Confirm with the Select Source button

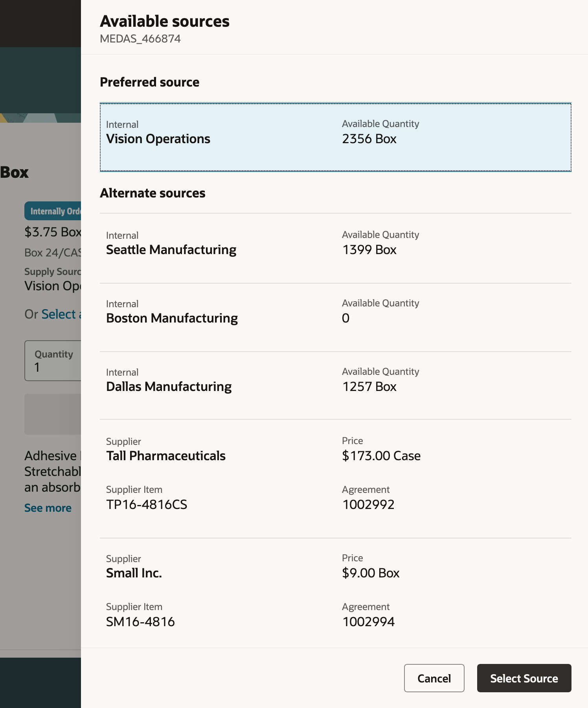[x=524, y=678]
